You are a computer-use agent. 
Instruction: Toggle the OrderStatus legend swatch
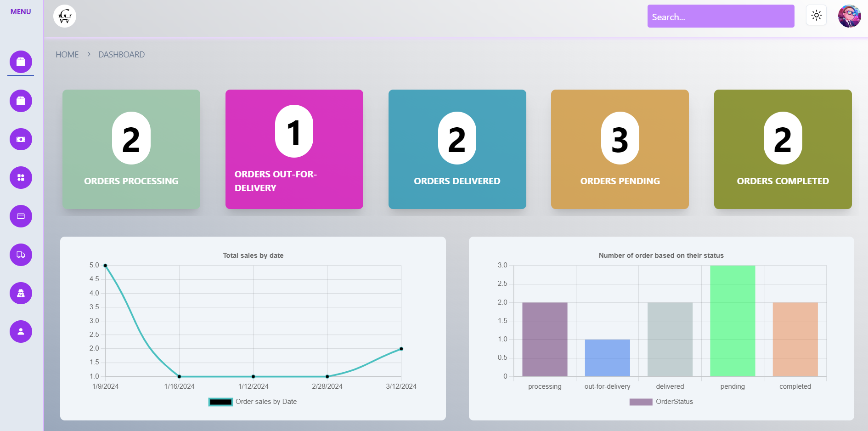(641, 402)
